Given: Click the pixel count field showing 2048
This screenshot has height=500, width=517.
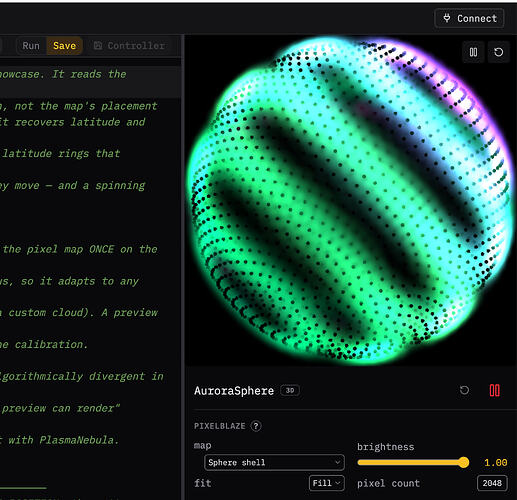Looking at the screenshot, I should 492,483.
